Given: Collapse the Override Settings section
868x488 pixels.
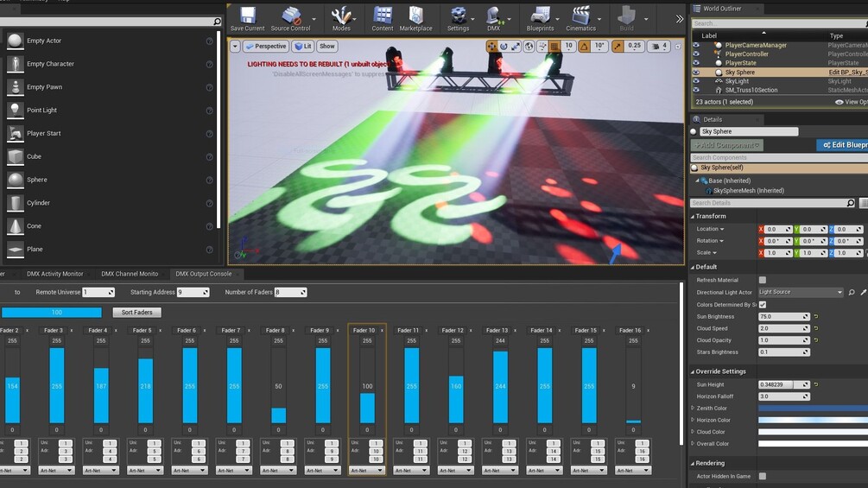Looking at the screenshot, I should 693,371.
